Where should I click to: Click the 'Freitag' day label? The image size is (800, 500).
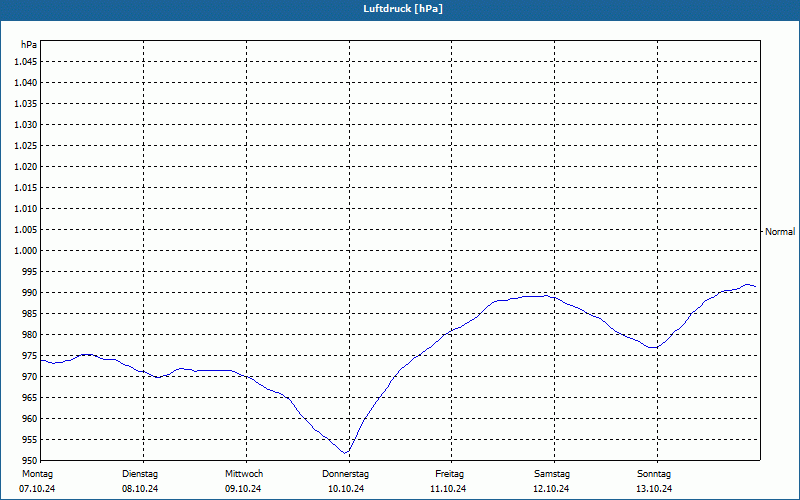click(449, 474)
